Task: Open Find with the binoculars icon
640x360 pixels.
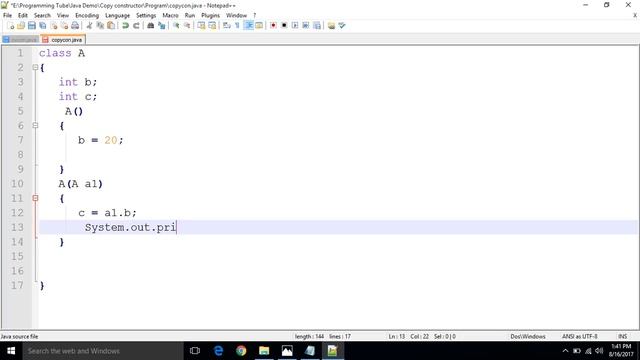Action: pos(151,26)
